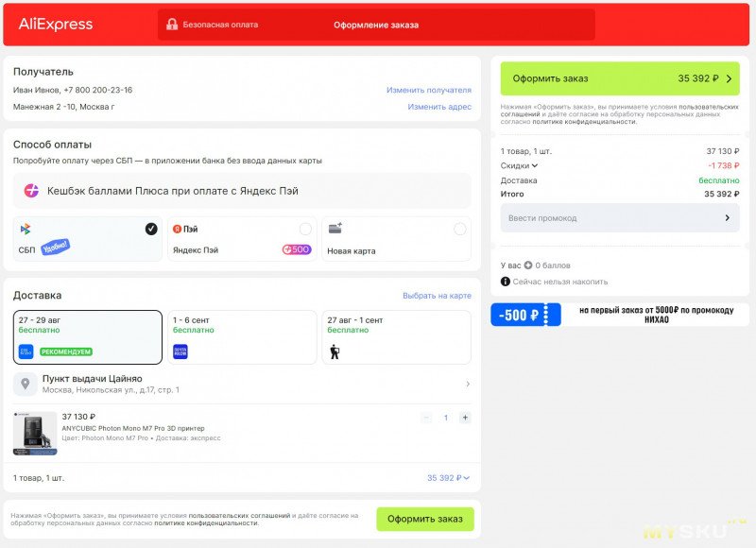Click the Cainiao icon in 27 - 29 авг delivery
Image resolution: width=756 pixels, height=548 pixels.
coord(26,351)
